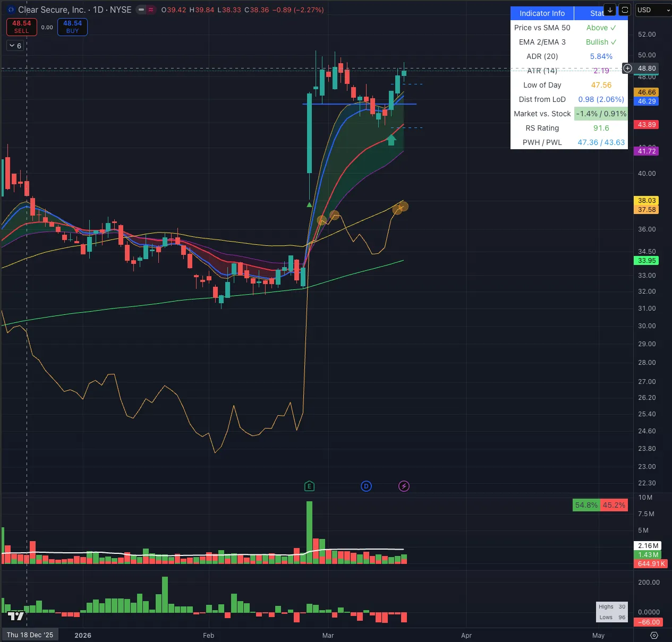Click the orange 37.58 price tag
This screenshot has height=642, width=672.
point(647,209)
